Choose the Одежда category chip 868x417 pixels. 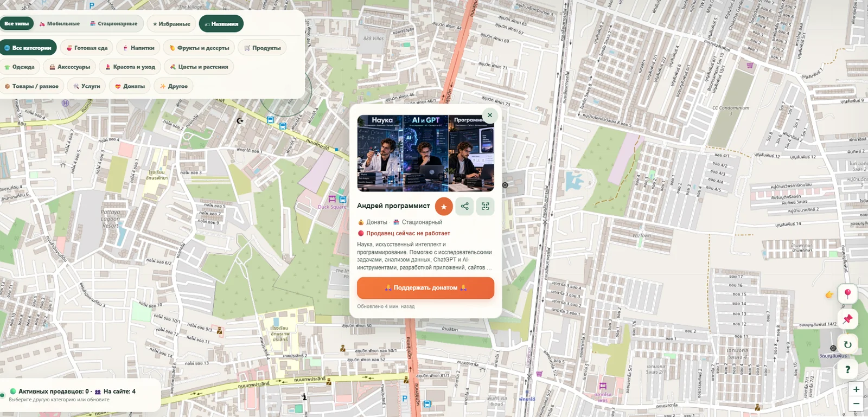(20, 67)
